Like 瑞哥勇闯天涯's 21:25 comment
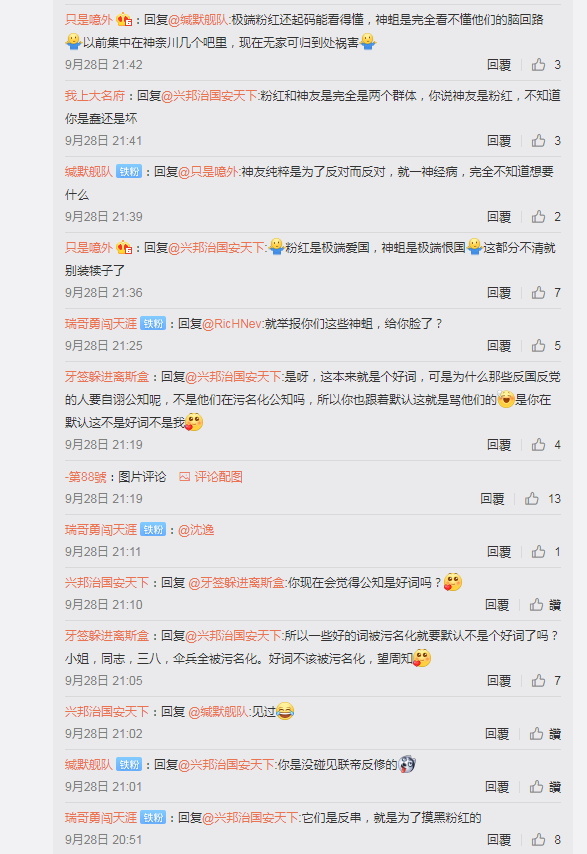 pos(539,345)
